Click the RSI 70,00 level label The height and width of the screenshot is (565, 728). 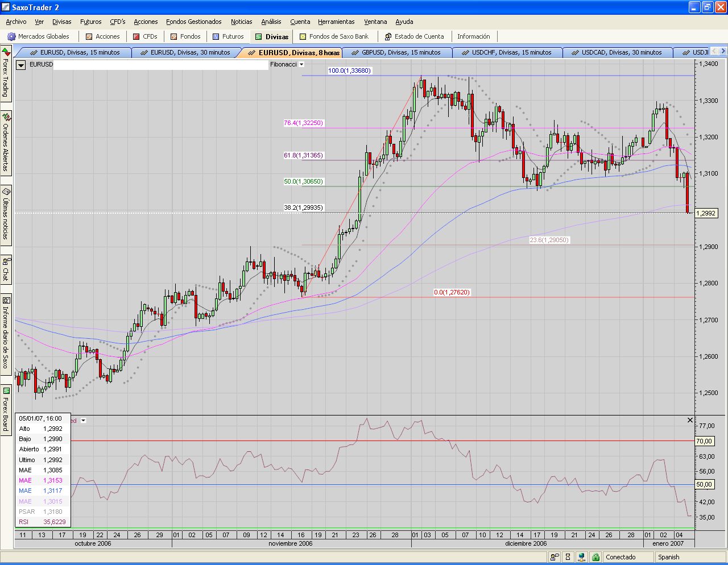coord(704,441)
